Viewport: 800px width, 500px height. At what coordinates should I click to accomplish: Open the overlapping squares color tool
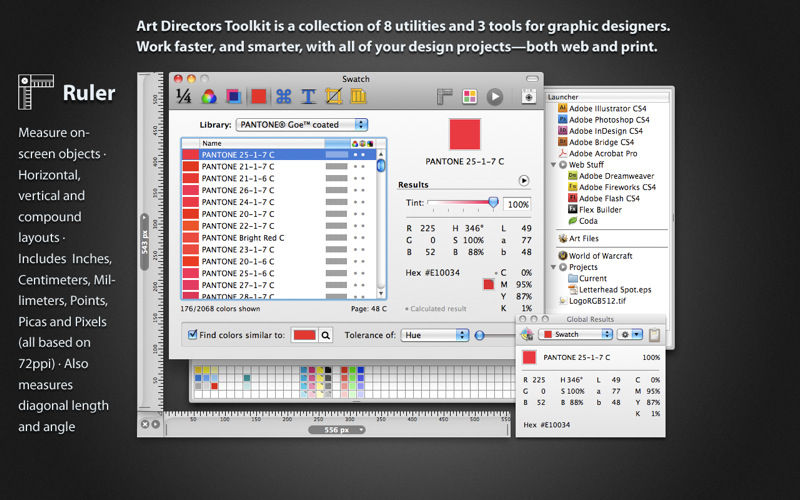(x=234, y=96)
